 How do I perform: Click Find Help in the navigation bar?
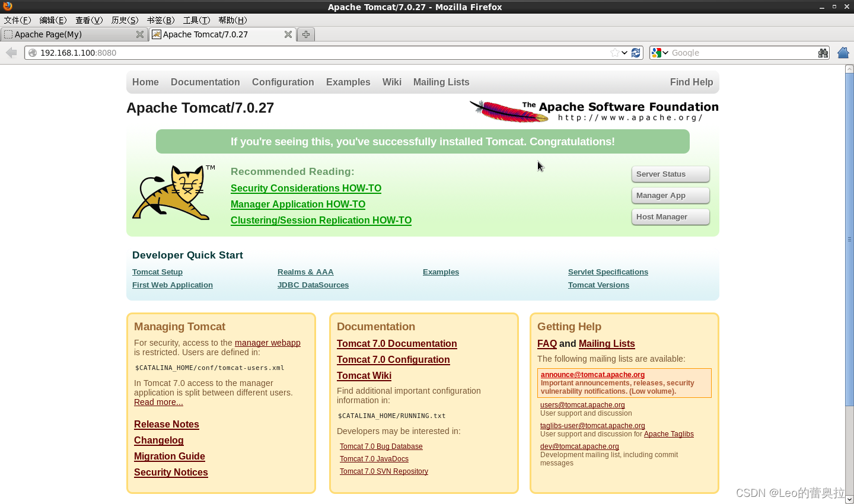[x=692, y=82]
